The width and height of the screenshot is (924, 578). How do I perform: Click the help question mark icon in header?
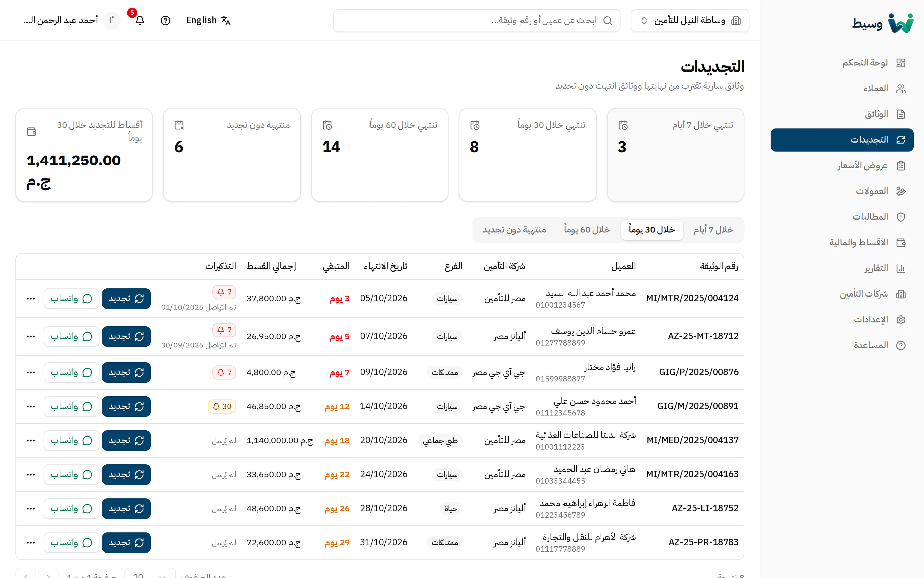click(165, 20)
